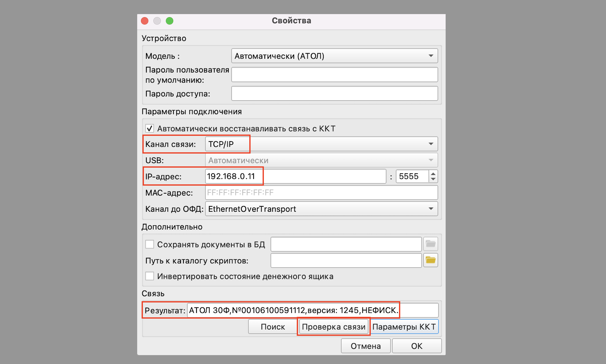Increase the port with the up arrow

tap(433, 174)
